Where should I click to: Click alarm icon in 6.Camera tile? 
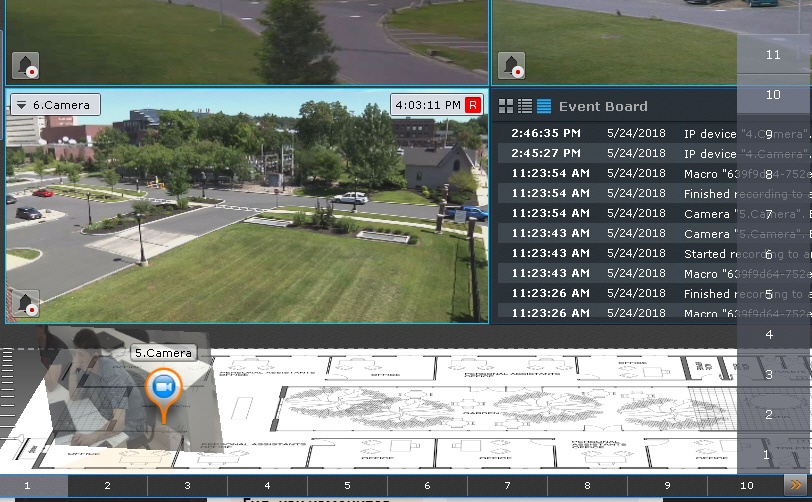click(x=25, y=303)
